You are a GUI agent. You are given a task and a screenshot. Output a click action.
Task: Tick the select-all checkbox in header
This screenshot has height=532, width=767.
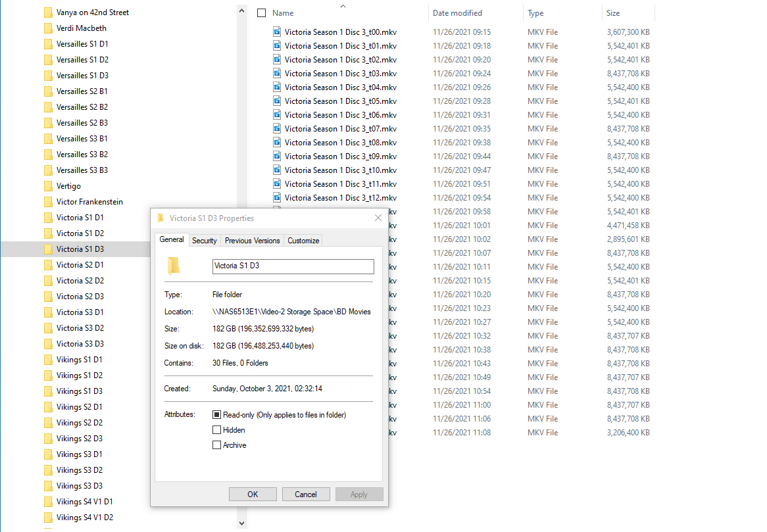262,13
